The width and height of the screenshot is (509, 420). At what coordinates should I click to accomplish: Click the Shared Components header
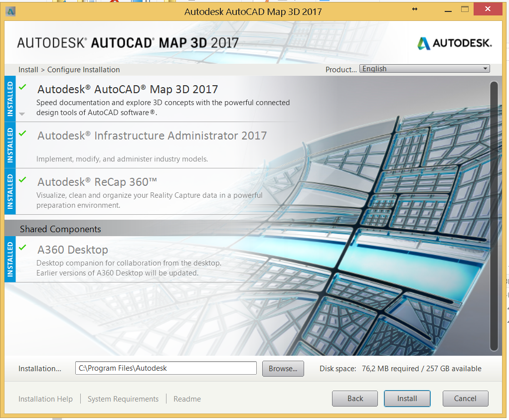(x=60, y=229)
